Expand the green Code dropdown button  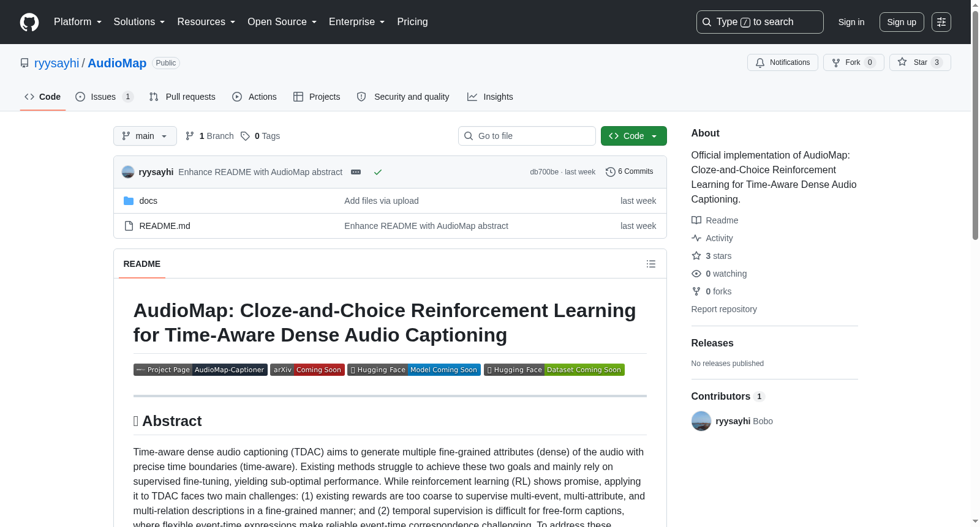pos(634,136)
